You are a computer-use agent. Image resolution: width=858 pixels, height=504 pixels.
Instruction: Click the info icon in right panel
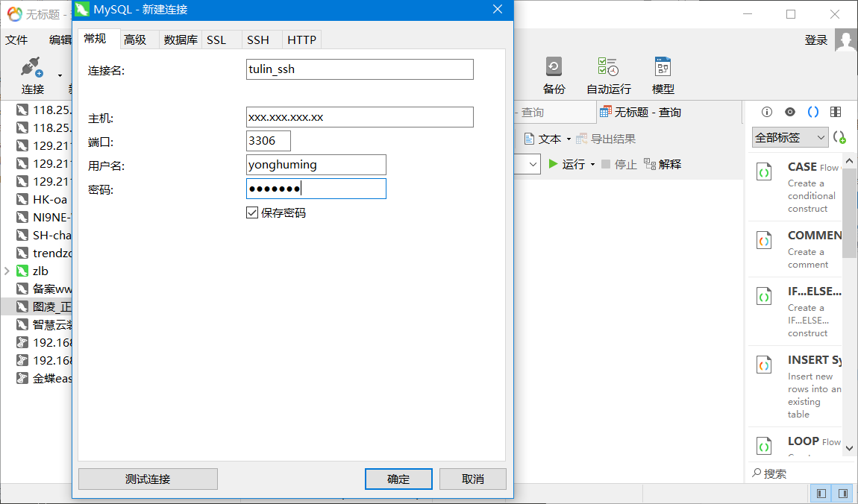tap(766, 112)
